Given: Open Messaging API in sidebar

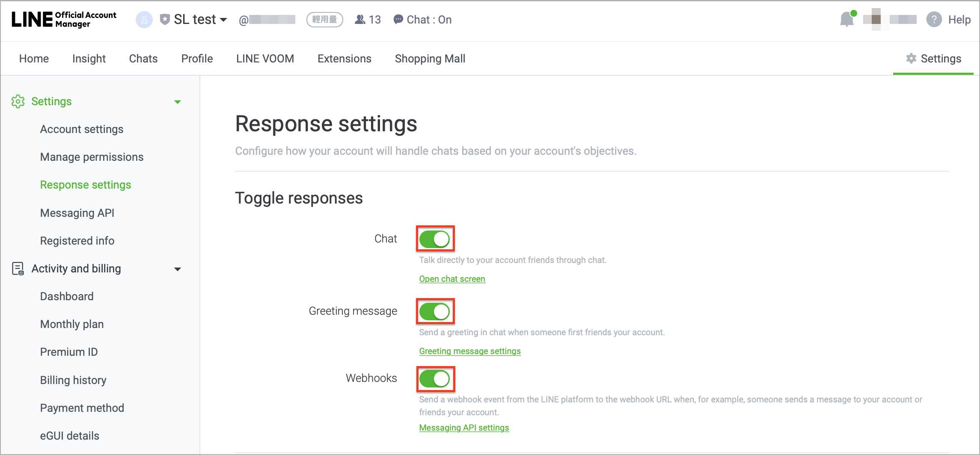Looking at the screenshot, I should (x=77, y=213).
